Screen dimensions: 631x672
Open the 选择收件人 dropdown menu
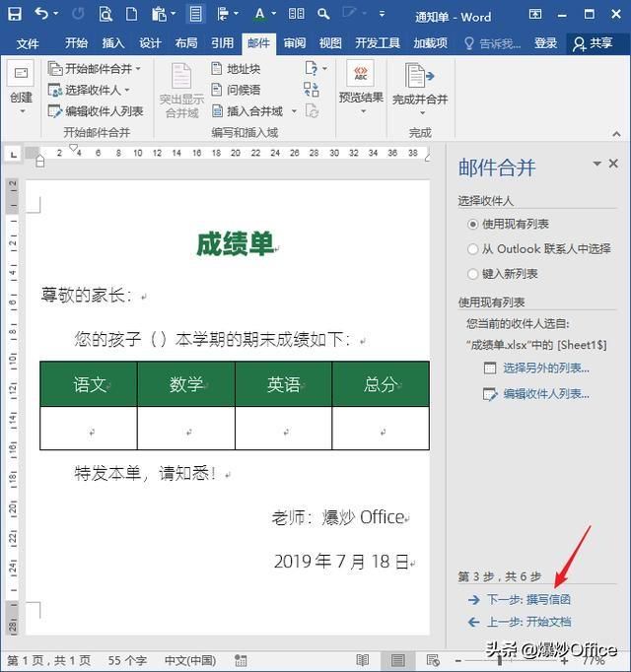point(89,90)
